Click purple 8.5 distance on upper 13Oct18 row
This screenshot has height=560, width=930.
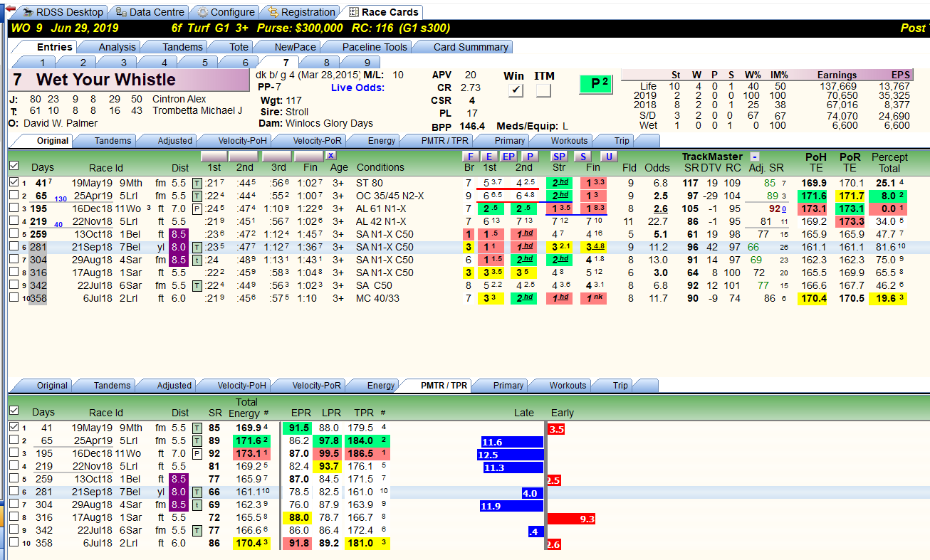tap(179, 234)
